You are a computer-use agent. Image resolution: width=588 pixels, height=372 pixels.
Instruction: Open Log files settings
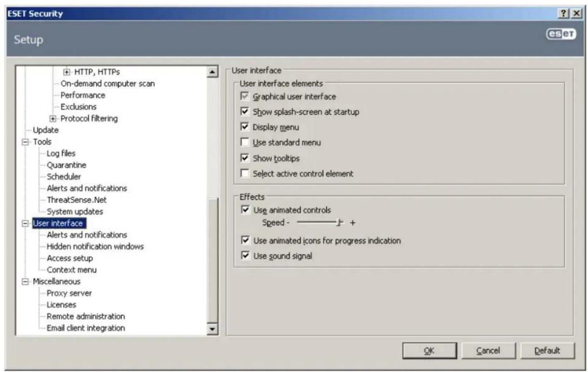pyautogui.click(x=61, y=153)
